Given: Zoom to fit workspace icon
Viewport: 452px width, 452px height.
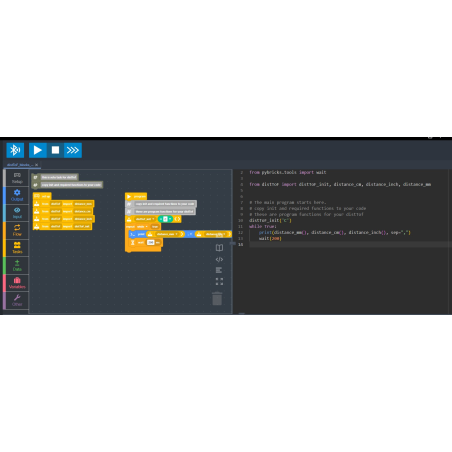Looking at the screenshot, I should pos(219,282).
